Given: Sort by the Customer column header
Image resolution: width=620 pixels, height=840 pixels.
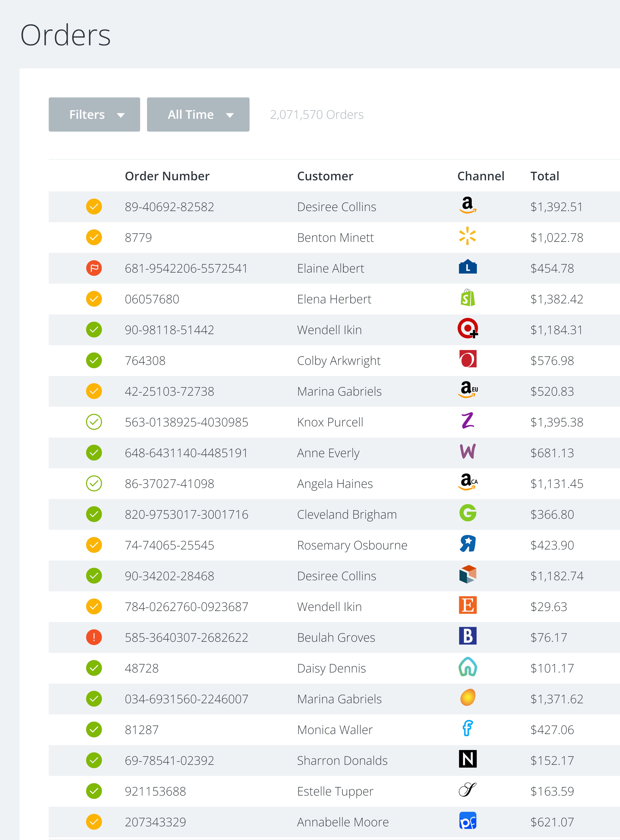Looking at the screenshot, I should tap(325, 176).
